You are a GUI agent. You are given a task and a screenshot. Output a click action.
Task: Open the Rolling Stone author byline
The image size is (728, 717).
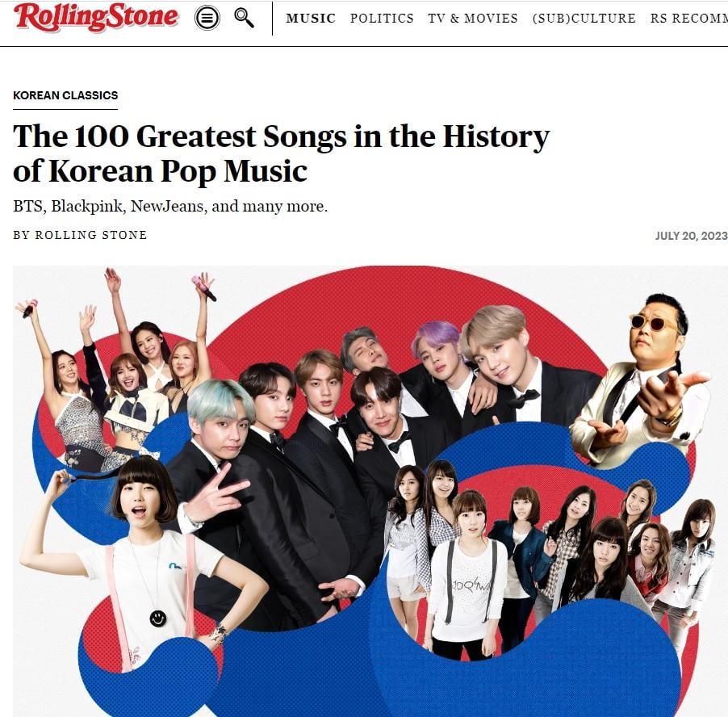[80, 235]
